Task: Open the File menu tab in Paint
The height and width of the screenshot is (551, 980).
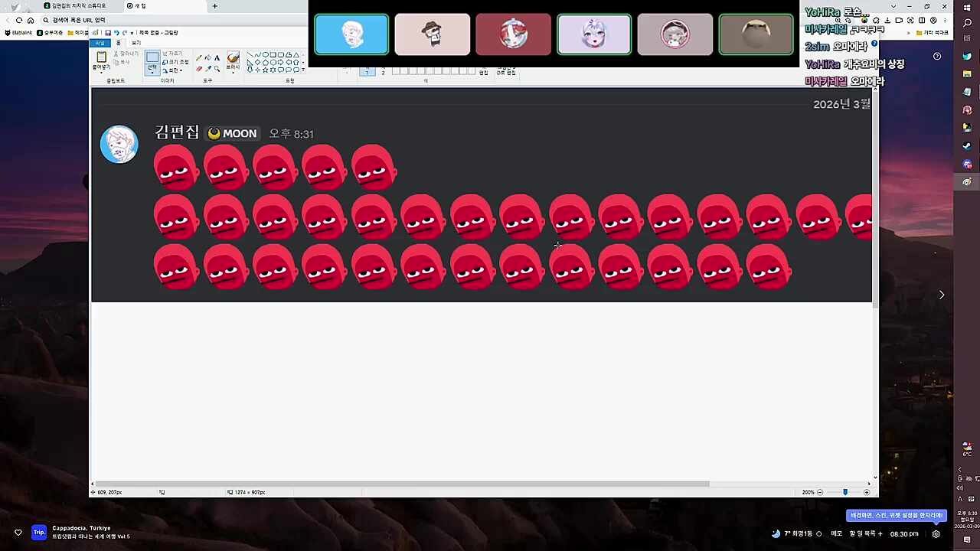Action: click(100, 43)
